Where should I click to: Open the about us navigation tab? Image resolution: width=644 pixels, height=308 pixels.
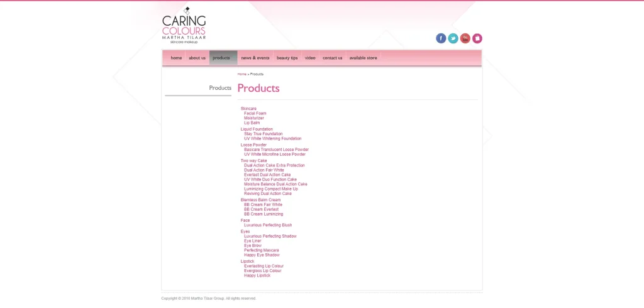(197, 58)
